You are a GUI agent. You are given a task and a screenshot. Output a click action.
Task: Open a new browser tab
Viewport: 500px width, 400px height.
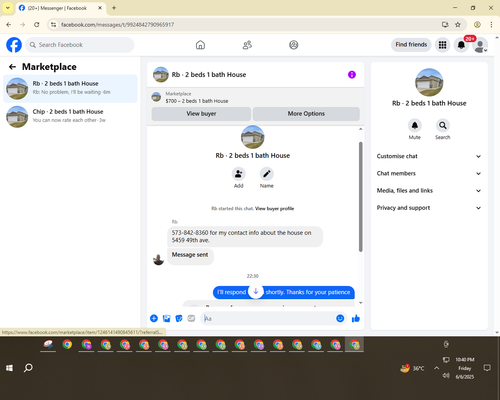[114, 8]
